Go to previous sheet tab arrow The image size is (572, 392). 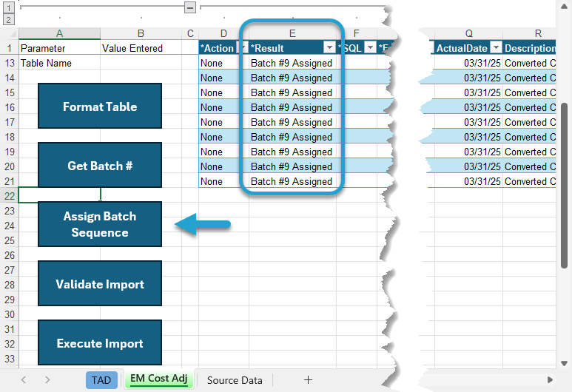pos(24,380)
